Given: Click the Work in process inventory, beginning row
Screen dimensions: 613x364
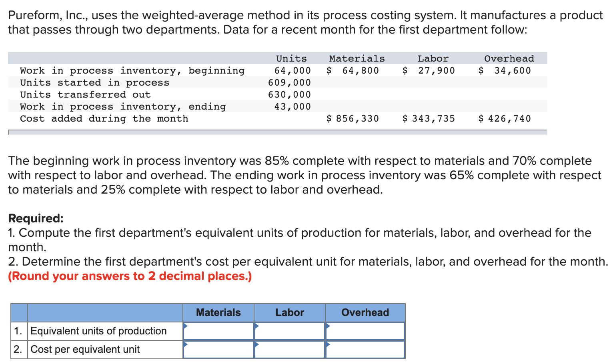Looking at the screenshot, I should 132,70.
